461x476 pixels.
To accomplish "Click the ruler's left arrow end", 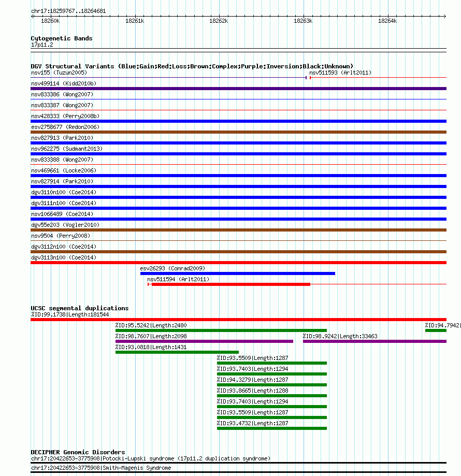I will [32, 16].
